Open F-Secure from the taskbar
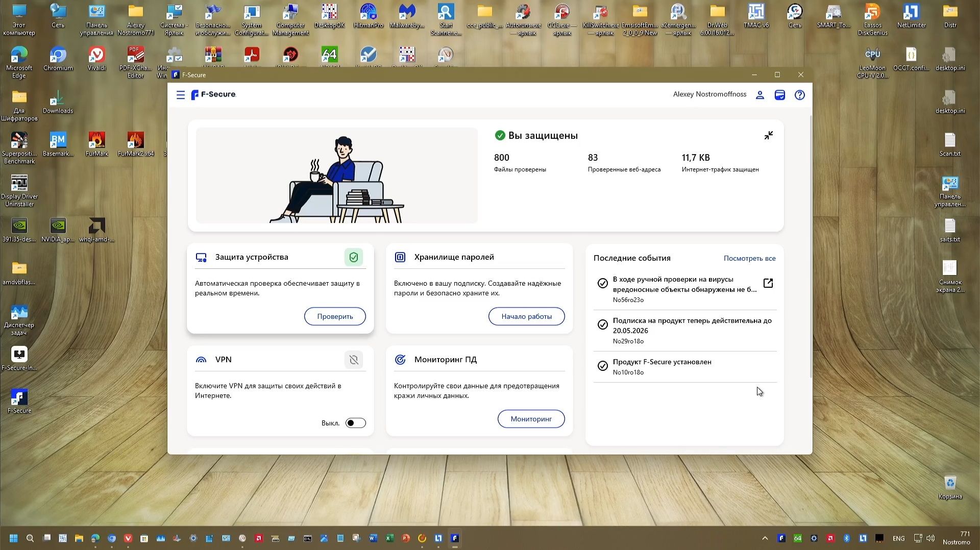980x550 pixels. point(455,538)
